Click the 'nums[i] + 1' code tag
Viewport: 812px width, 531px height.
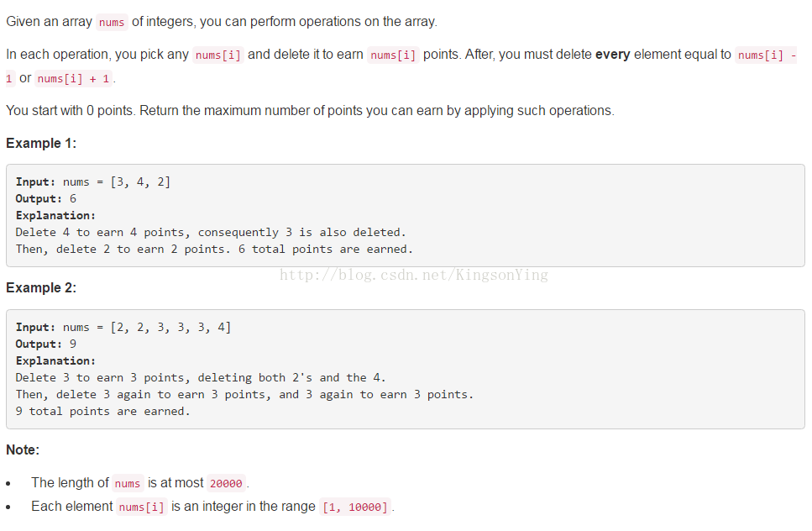74,79
